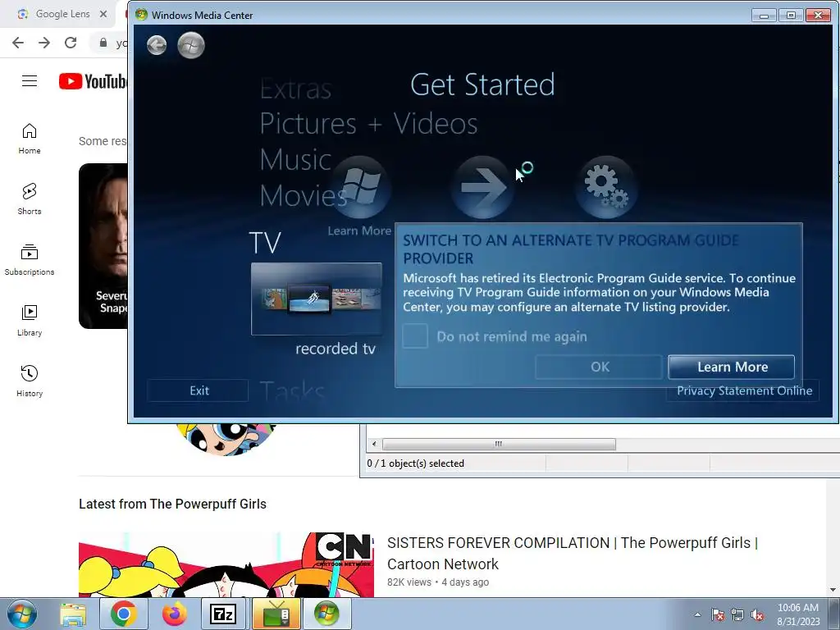Click the horizontal scrollbar thumb
840x630 pixels.
tap(499, 444)
